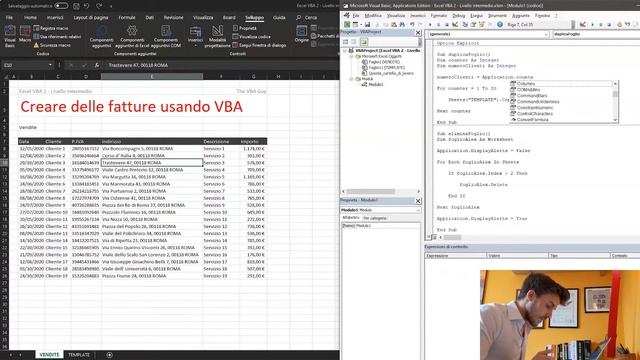Open the VBA editor Inserisci menu

418,16
